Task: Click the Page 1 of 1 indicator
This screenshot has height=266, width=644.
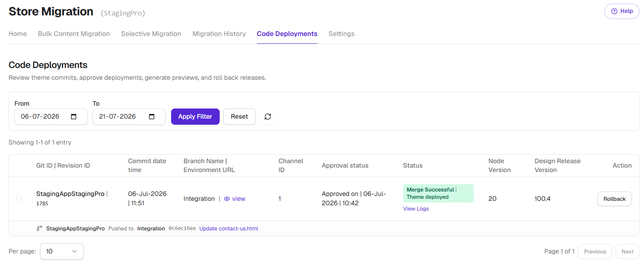Action: tap(559, 251)
